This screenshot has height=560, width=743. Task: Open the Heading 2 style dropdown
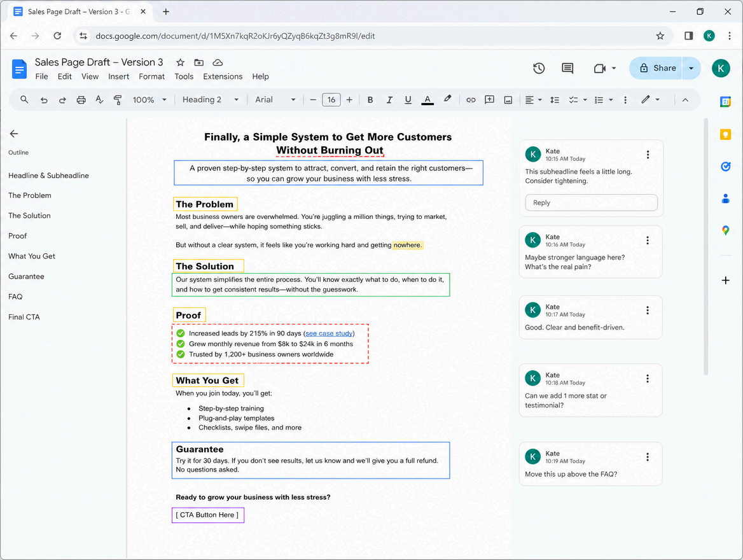tap(211, 99)
